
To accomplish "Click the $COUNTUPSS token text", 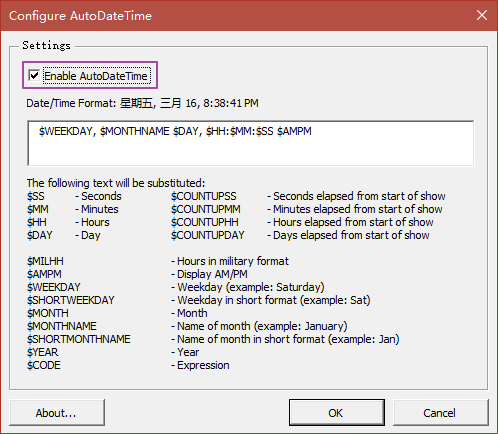I will click(204, 196).
